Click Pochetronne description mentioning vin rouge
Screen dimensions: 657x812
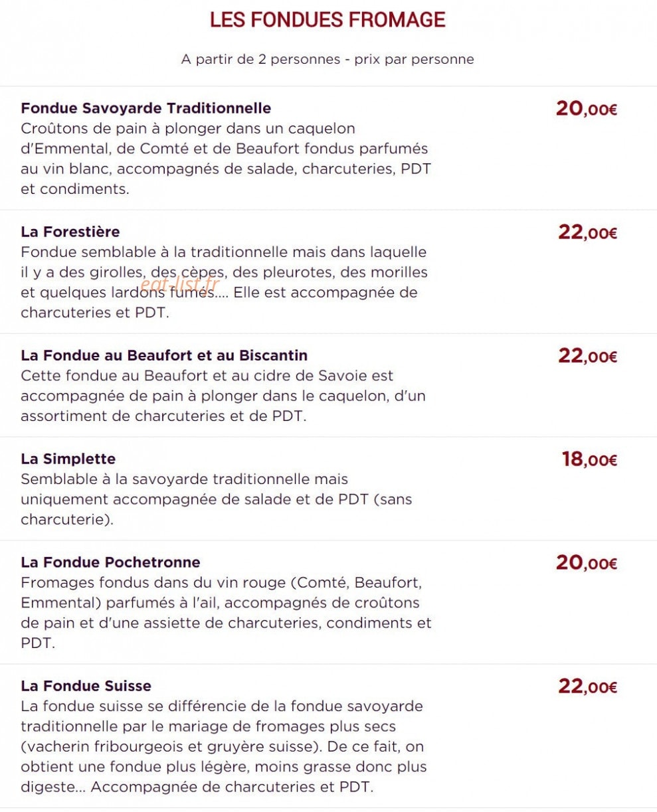[226, 613]
